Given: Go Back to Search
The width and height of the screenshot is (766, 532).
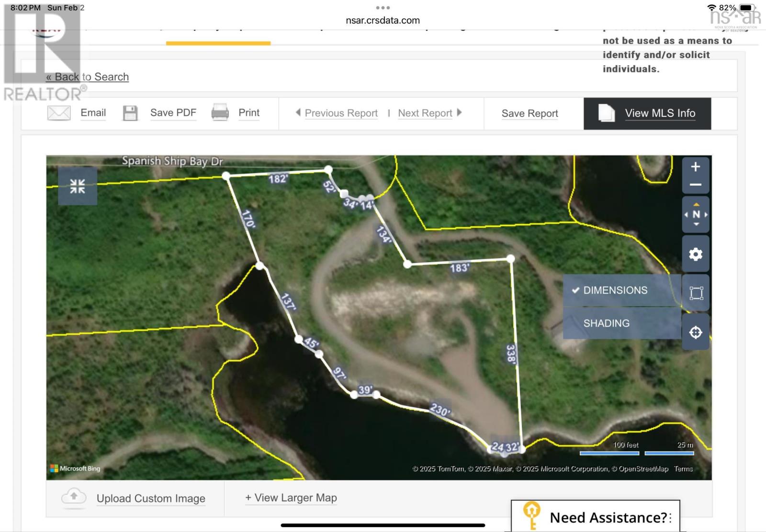Looking at the screenshot, I should pyautogui.click(x=88, y=77).
